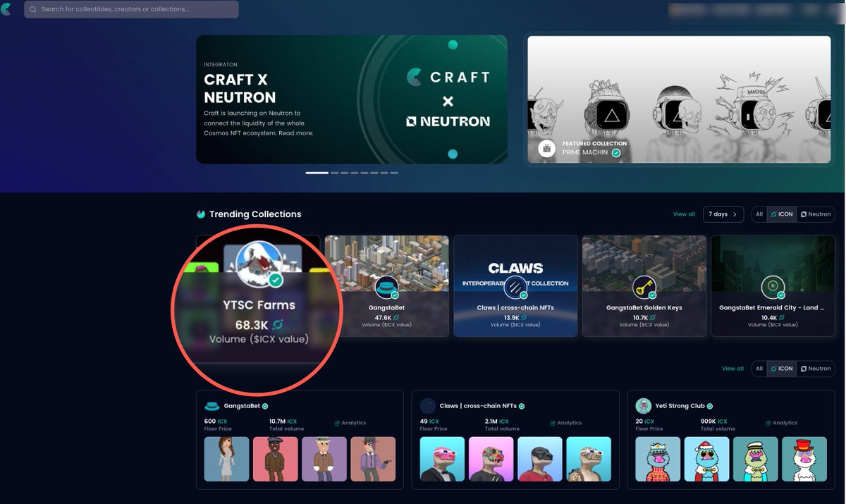846x504 pixels.
Task: Click the Claws striped avatar icon in Trending
Action: [x=515, y=287]
